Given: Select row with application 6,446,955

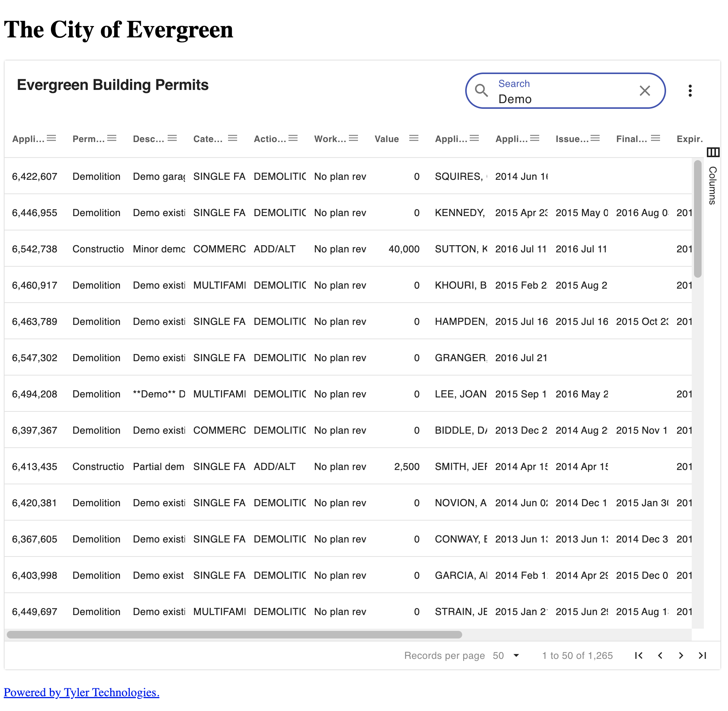Looking at the screenshot, I should pos(348,212).
